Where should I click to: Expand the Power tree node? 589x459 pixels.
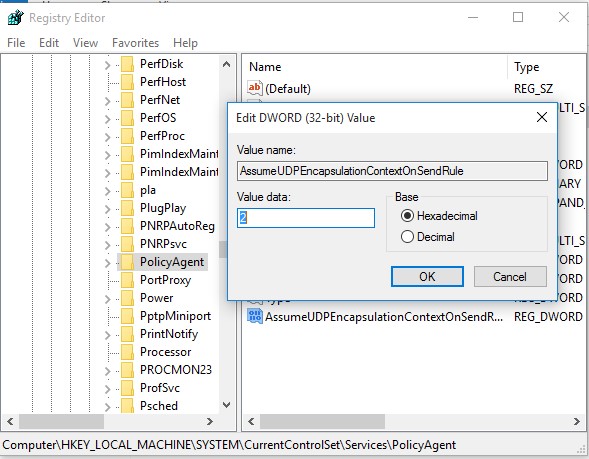tap(107, 300)
